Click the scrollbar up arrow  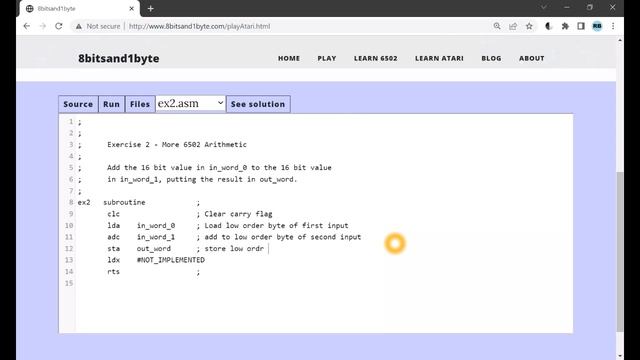(x=620, y=40)
